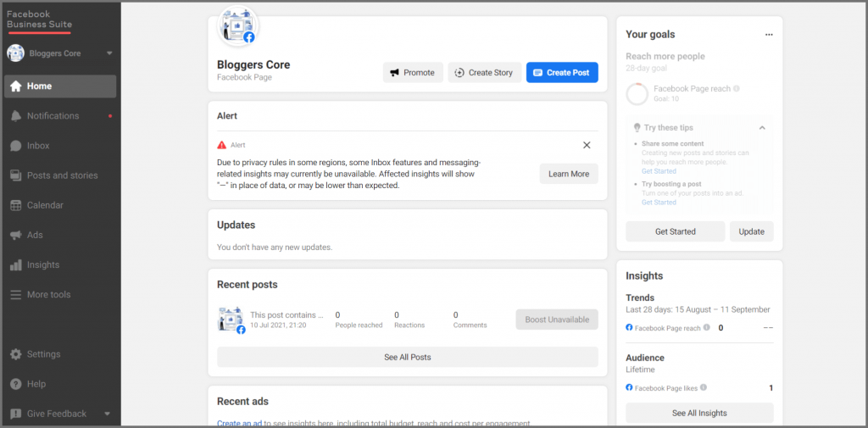Click Learn More in the alert
868x428 pixels.
pyautogui.click(x=569, y=174)
